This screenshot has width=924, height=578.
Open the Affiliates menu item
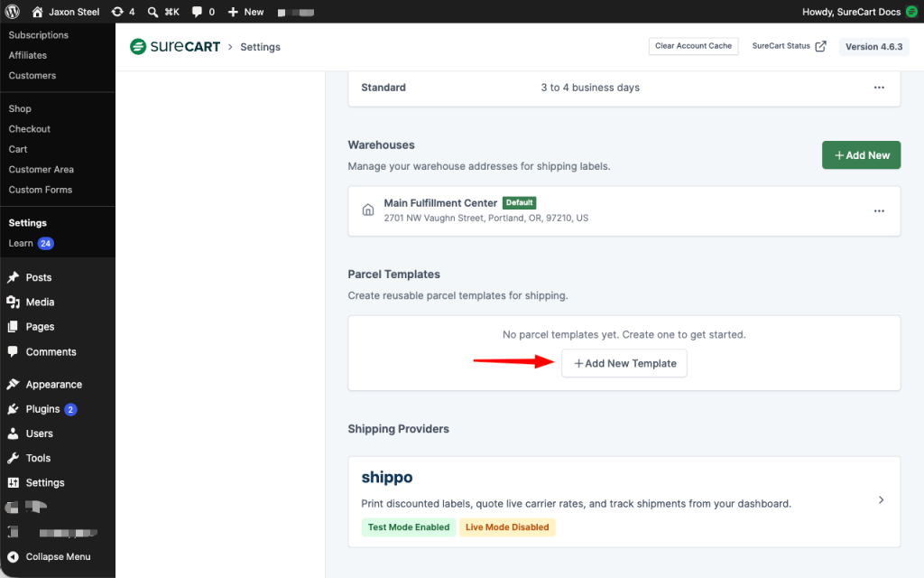coord(28,55)
